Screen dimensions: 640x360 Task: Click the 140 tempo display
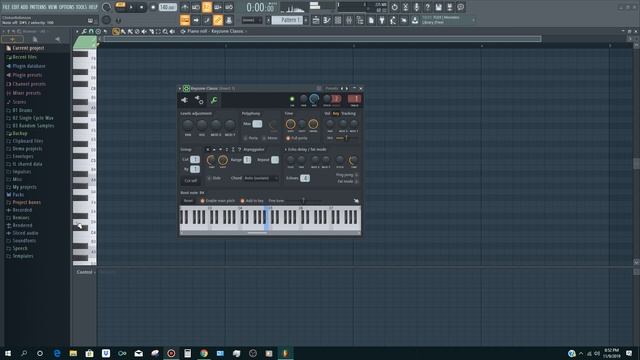coord(167,7)
